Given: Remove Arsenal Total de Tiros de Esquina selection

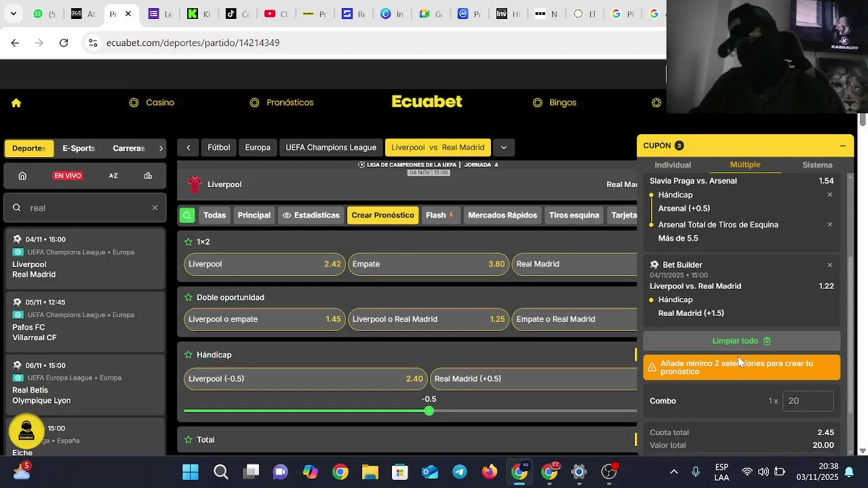Looking at the screenshot, I should point(829,225).
